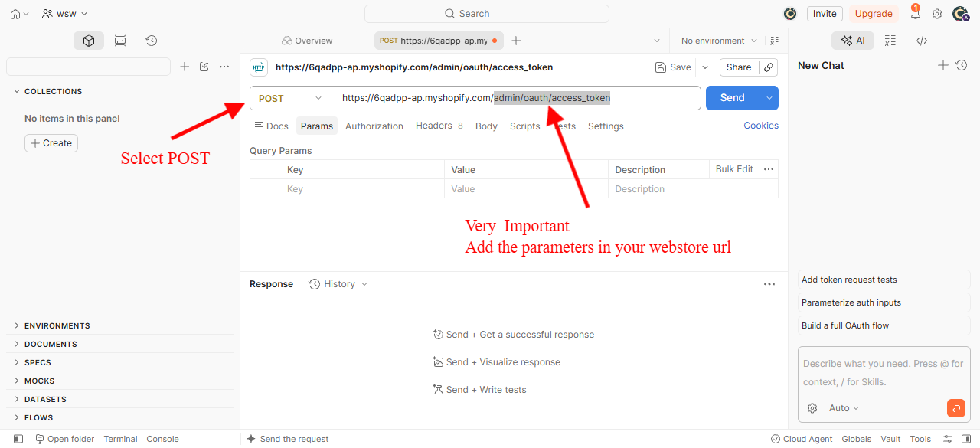Open the Cookies link
Image resolution: width=980 pixels, height=448 pixels.
click(761, 126)
